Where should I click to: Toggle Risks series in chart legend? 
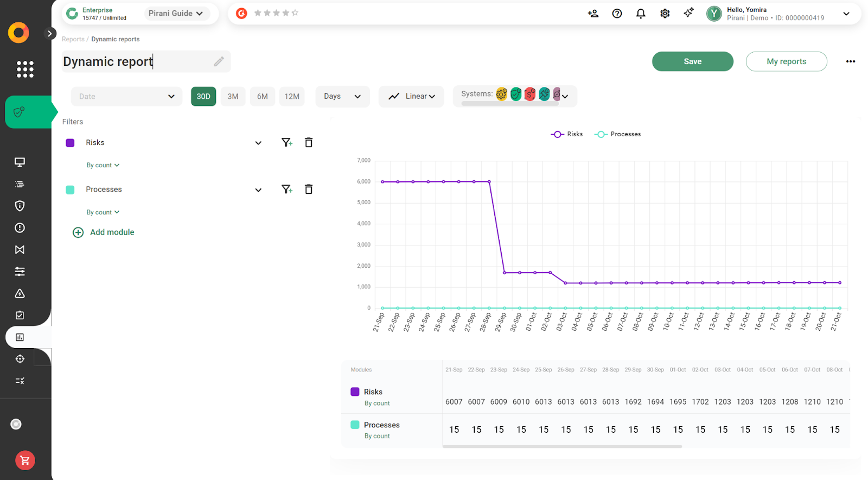click(x=567, y=134)
